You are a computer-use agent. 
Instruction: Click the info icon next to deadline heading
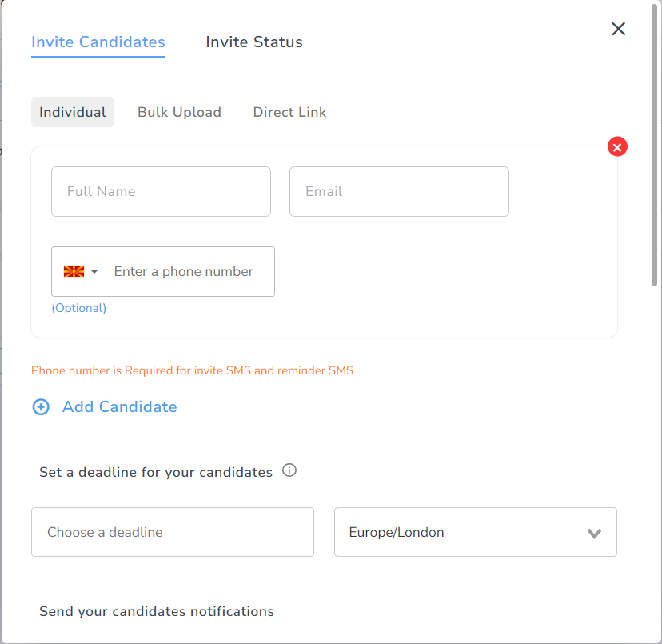pos(290,470)
